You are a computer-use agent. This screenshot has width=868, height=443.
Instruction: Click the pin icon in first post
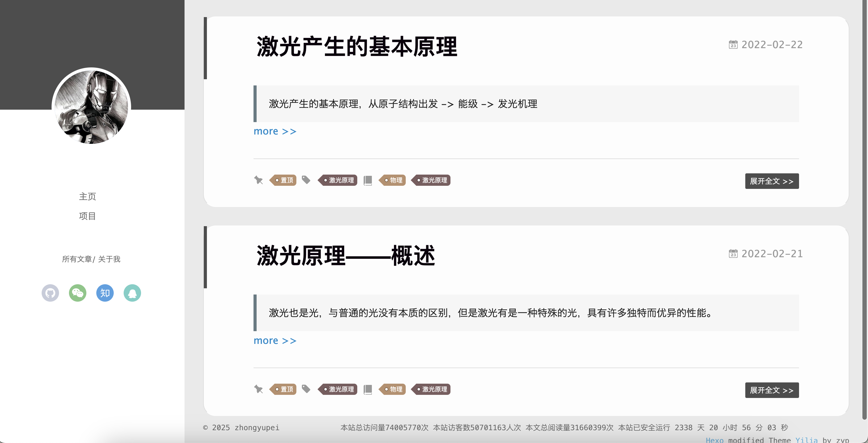coord(258,180)
